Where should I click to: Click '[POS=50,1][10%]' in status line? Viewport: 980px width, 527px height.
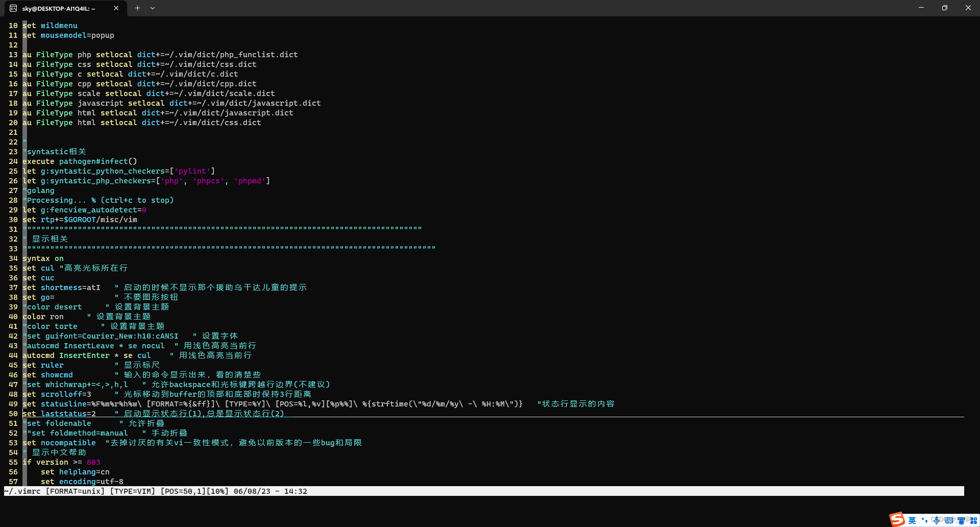tap(194, 491)
